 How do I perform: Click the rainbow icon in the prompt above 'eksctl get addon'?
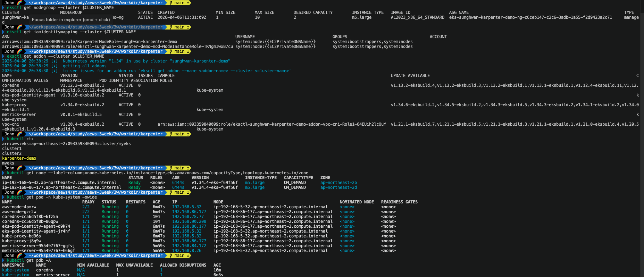tap(19, 51)
